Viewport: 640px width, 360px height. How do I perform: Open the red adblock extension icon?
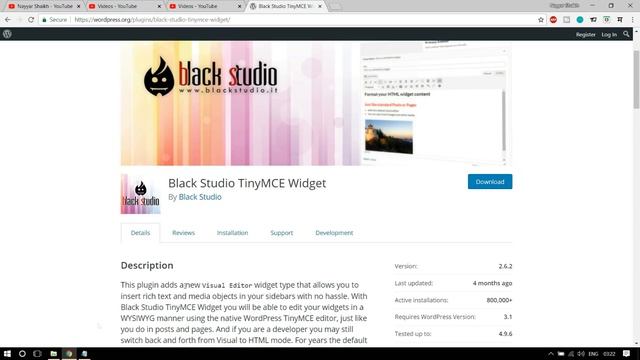coord(553,20)
